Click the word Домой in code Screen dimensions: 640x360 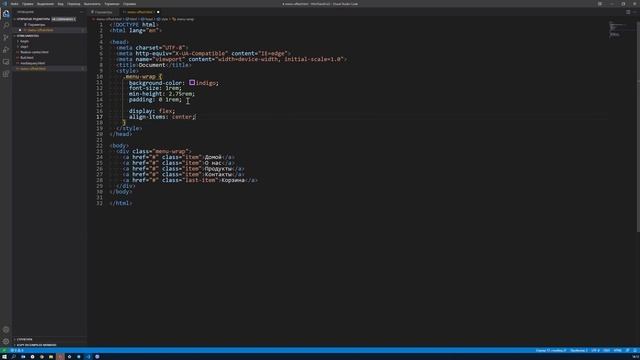coord(213,157)
